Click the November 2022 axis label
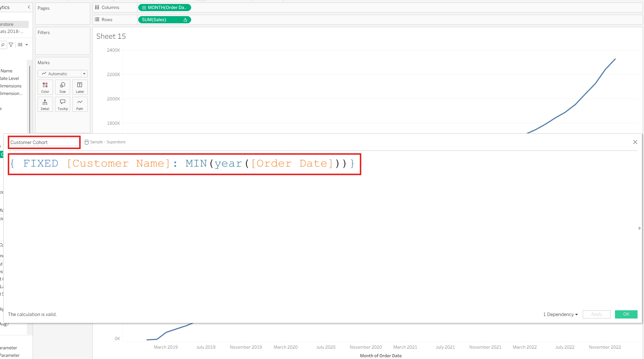This screenshot has height=359, width=644. (x=605, y=347)
